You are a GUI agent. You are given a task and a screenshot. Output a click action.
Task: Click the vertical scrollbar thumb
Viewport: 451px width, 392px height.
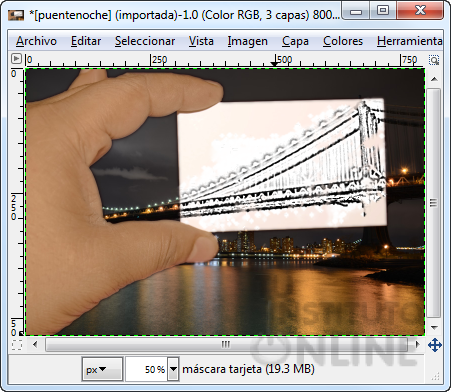[434, 203]
